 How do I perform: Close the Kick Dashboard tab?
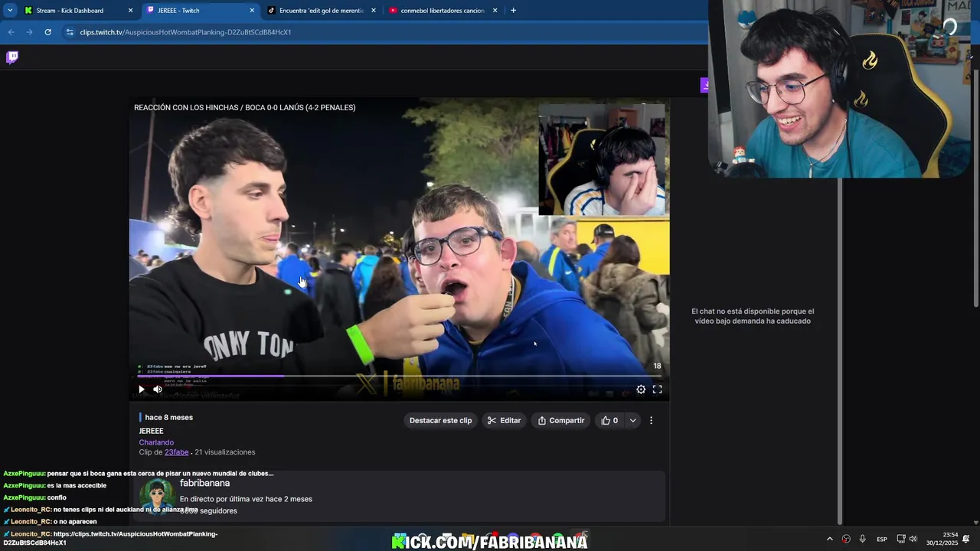pos(130,11)
